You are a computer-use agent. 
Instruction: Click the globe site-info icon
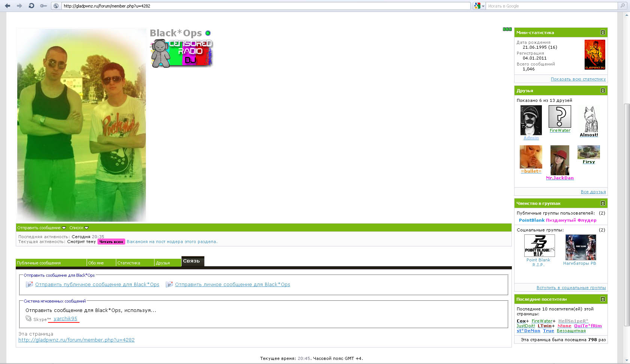(x=56, y=6)
